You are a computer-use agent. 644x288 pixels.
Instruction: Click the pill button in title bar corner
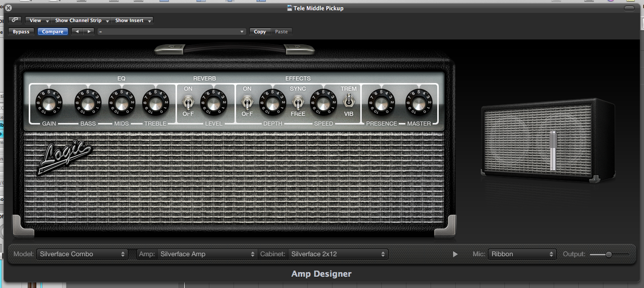pyautogui.click(x=629, y=8)
